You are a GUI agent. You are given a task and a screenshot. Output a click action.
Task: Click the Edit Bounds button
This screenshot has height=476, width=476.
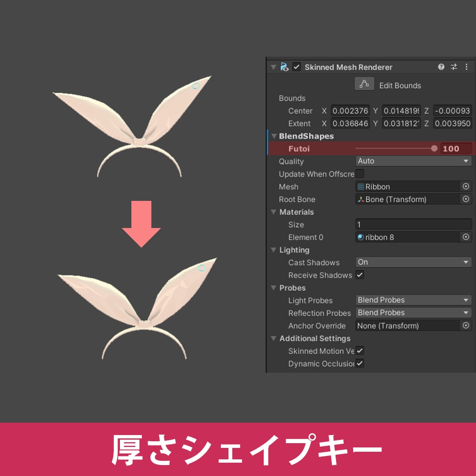[364, 83]
